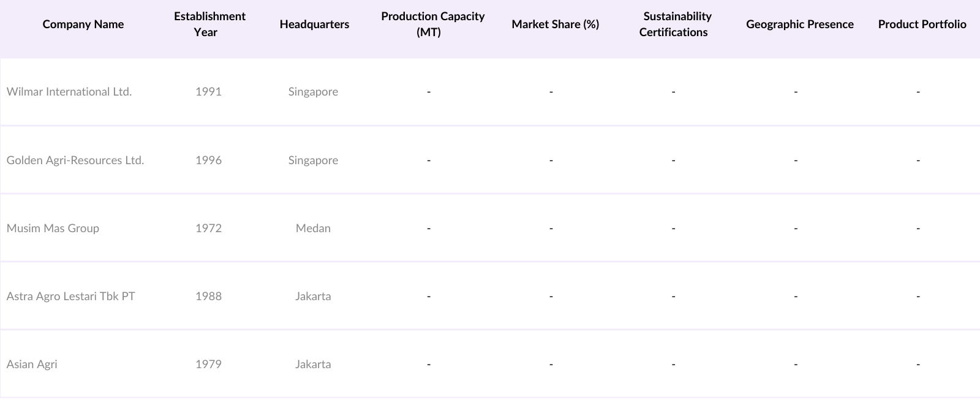
Task: Select the Establishment Year column header
Action: click(209, 25)
